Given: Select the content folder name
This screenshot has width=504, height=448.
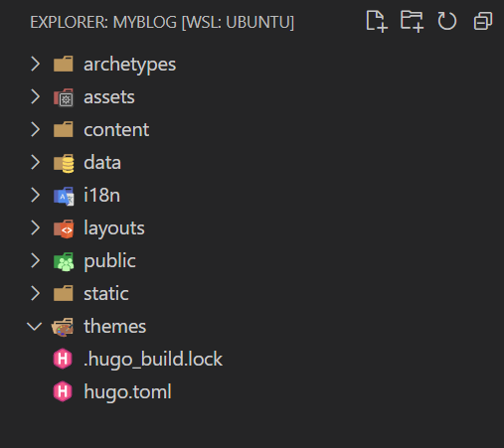Looking at the screenshot, I should pyautogui.click(x=116, y=130).
